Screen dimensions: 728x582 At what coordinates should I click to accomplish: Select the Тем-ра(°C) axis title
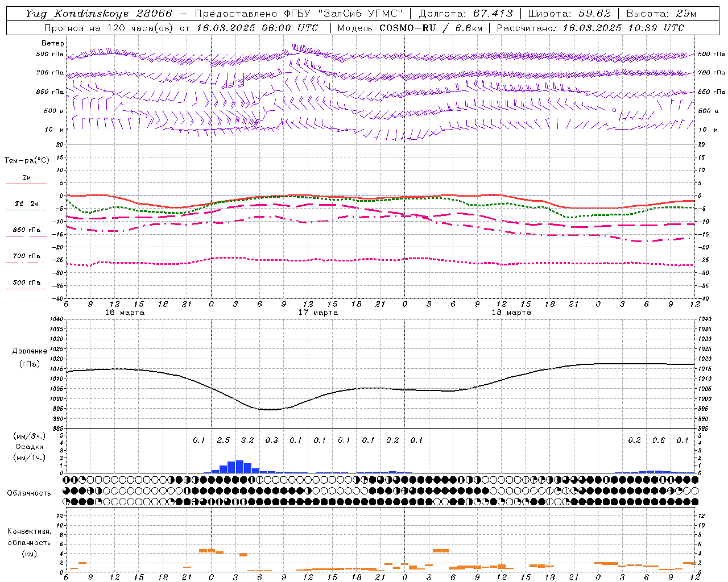point(27,160)
